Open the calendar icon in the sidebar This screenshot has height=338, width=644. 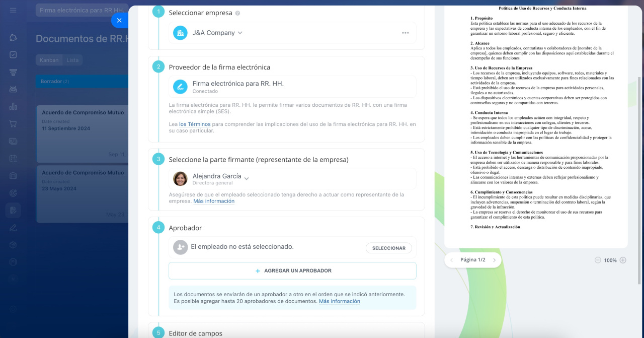[13, 158]
